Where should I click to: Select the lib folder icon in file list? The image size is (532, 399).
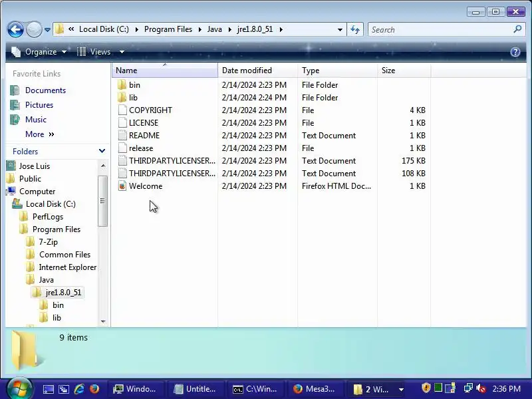122,98
